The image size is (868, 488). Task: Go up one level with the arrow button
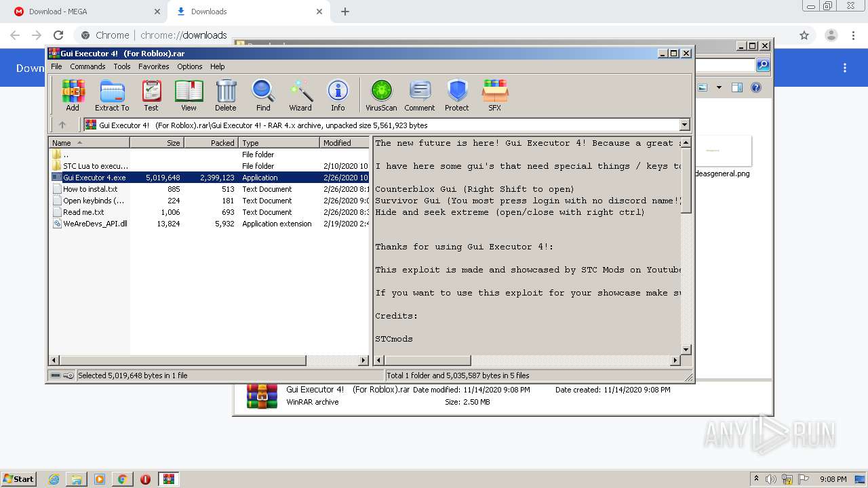coord(62,125)
